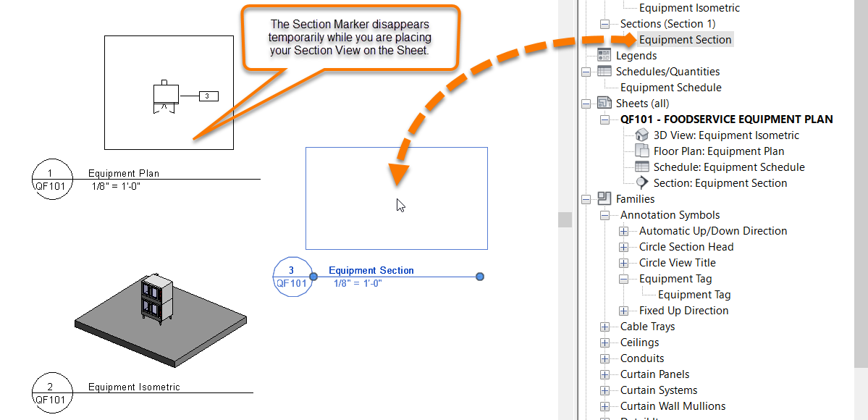
Task: Collapse the Sections (Section 1) branch
Action: 604,23
